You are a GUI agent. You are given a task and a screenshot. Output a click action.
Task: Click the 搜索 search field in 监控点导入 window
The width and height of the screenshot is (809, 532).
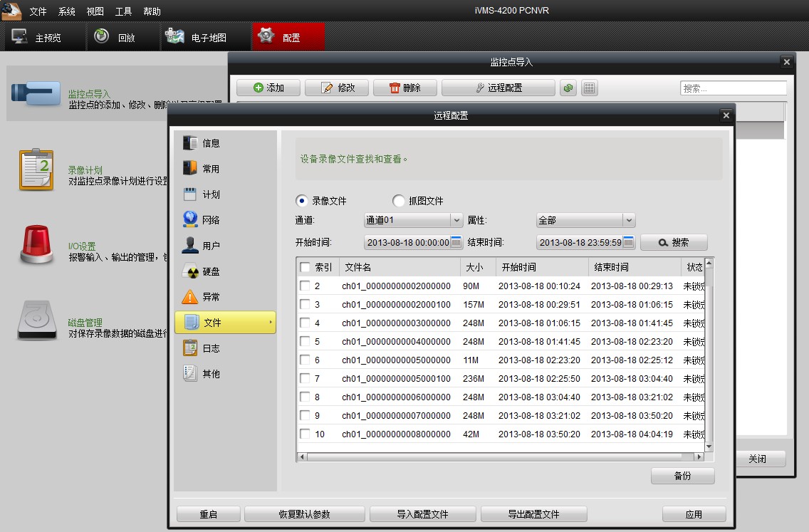click(734, 88)
